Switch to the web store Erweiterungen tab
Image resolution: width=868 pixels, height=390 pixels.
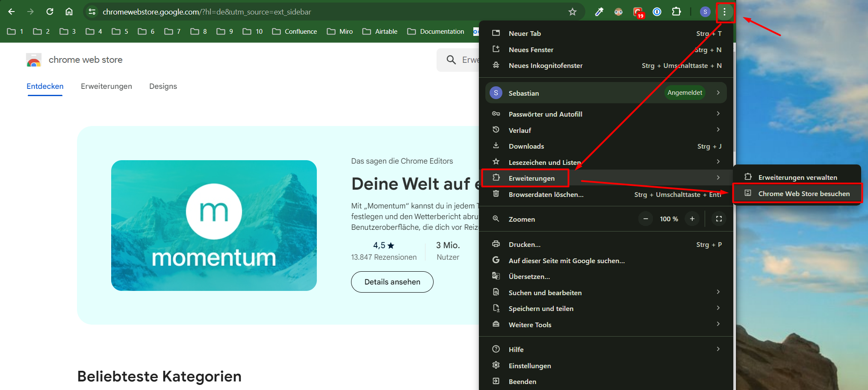106,86
